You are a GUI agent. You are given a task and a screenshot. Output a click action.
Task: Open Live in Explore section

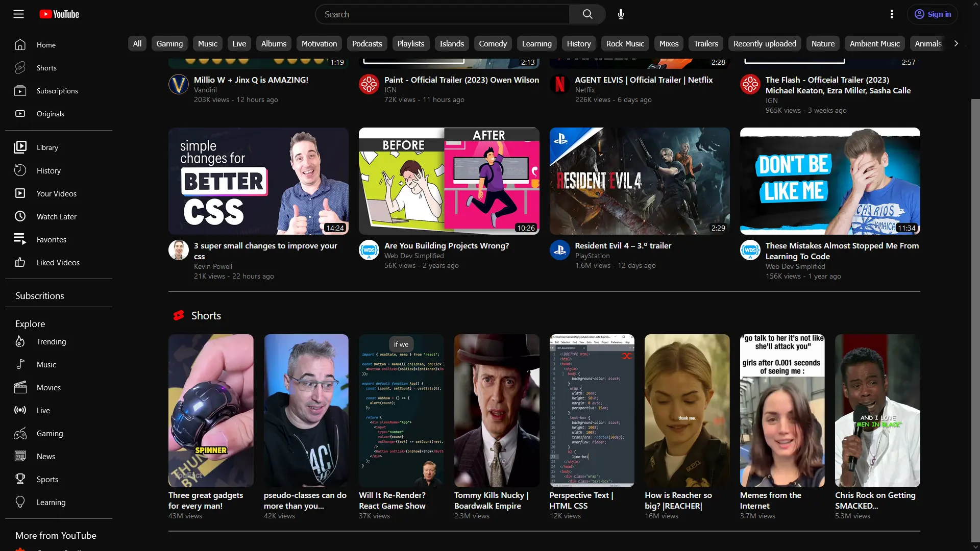59,410
